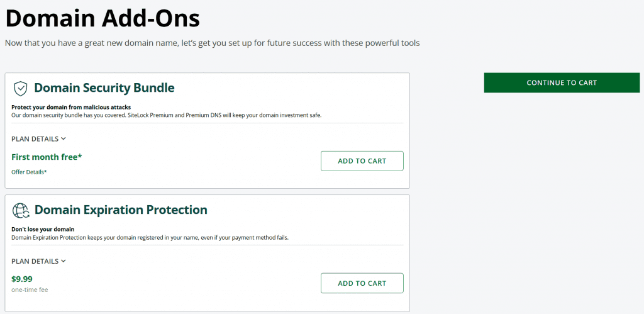
Task: Open the Offer Details* link
Action: tap(29, 172)
